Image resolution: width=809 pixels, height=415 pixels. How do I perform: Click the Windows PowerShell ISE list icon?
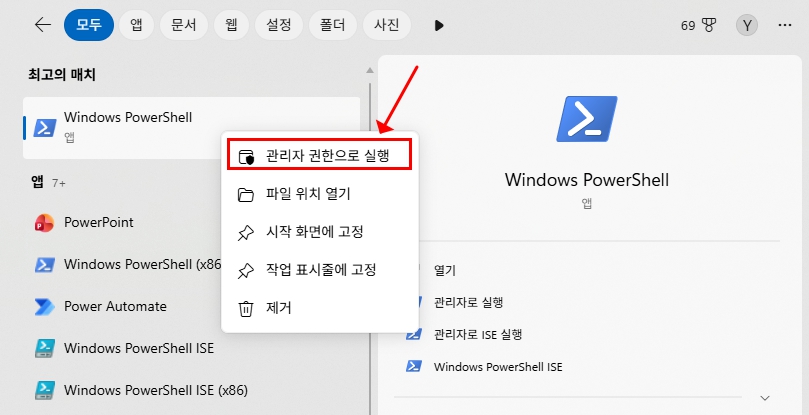(45, 349)
